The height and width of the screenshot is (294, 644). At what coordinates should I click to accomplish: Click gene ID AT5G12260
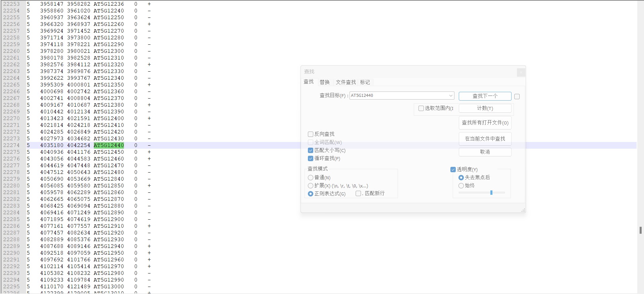(109, 24)
